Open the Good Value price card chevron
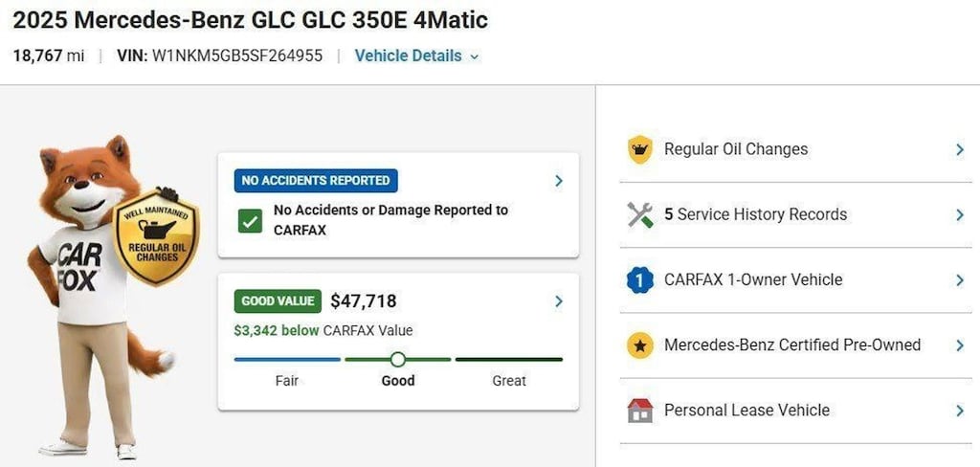980x467 pixels. tap(559, 301)
